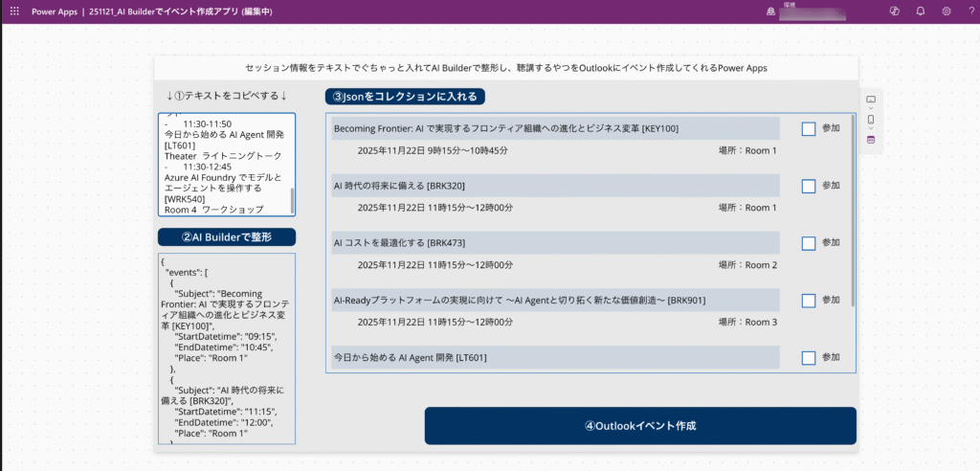
Task: Open the notifications bell
Action: 920,11
